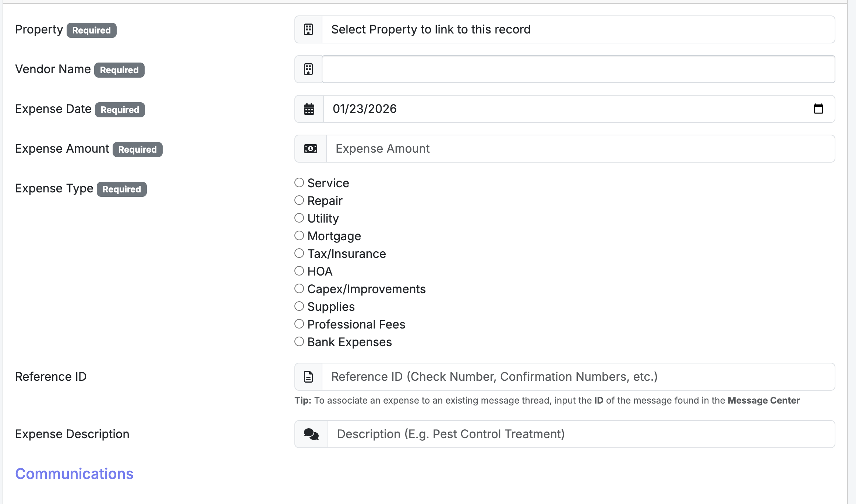856x504 pixels.
Task: Focus the Vendor Name text field
Action: pos(578,69)
